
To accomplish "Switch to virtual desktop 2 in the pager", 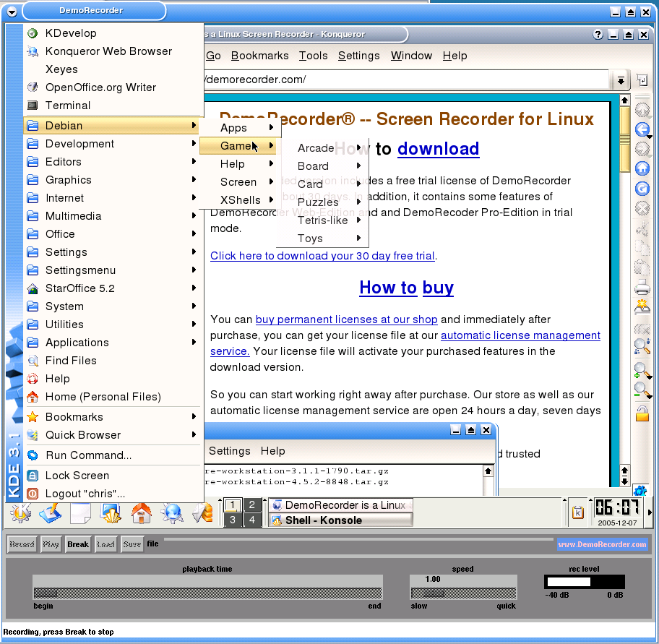I will (x=252, y=504).
